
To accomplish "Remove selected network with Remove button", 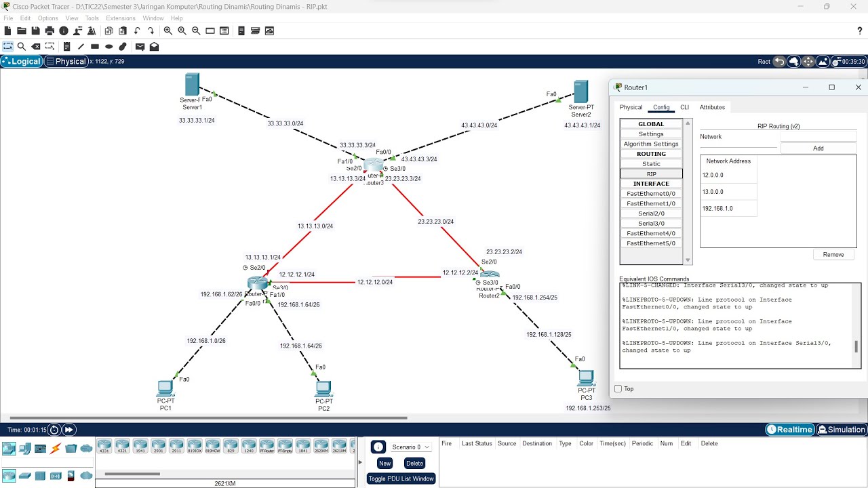I will pos(833,255).
